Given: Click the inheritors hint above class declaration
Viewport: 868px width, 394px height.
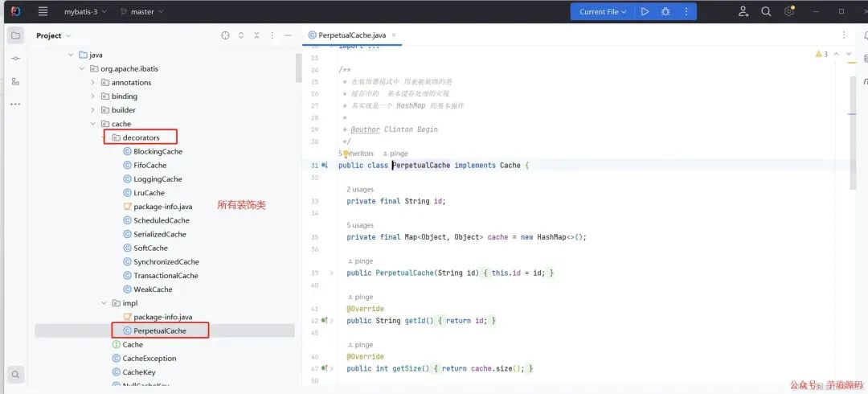Looking at the screenshot, I should pos(356,154).
